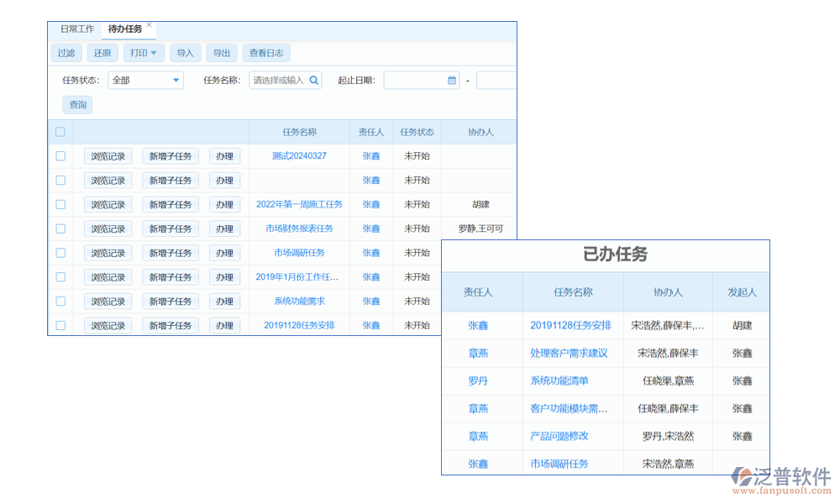Toggle the select-all checkbox in table header
Image resolution: width=840 pixels, height=504 pixels.
tap(60, 132)
